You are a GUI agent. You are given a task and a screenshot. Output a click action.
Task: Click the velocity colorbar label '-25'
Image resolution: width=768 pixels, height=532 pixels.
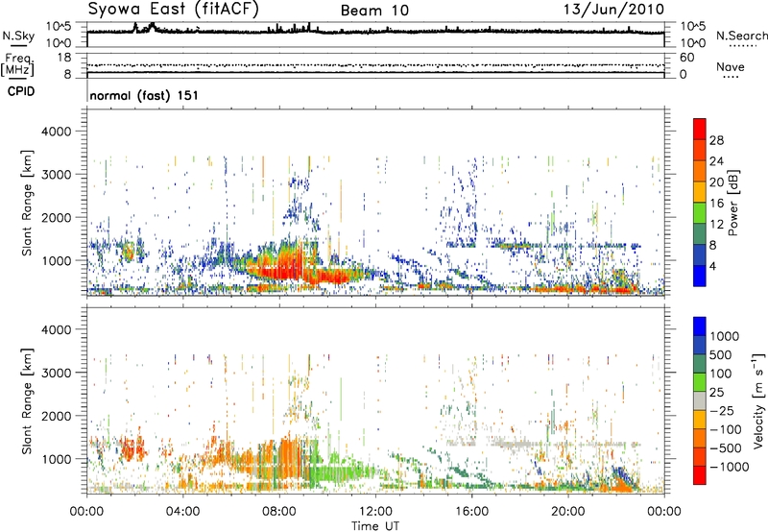tap(722, 410)
